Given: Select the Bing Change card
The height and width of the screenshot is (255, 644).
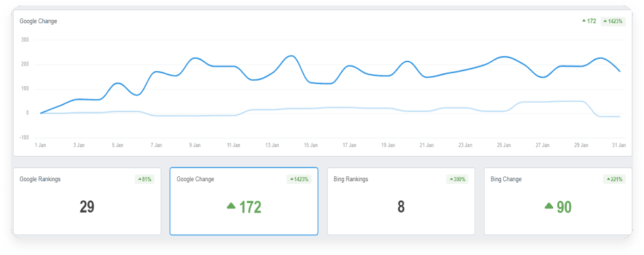Looking at the screenshot, I should 558,201.
